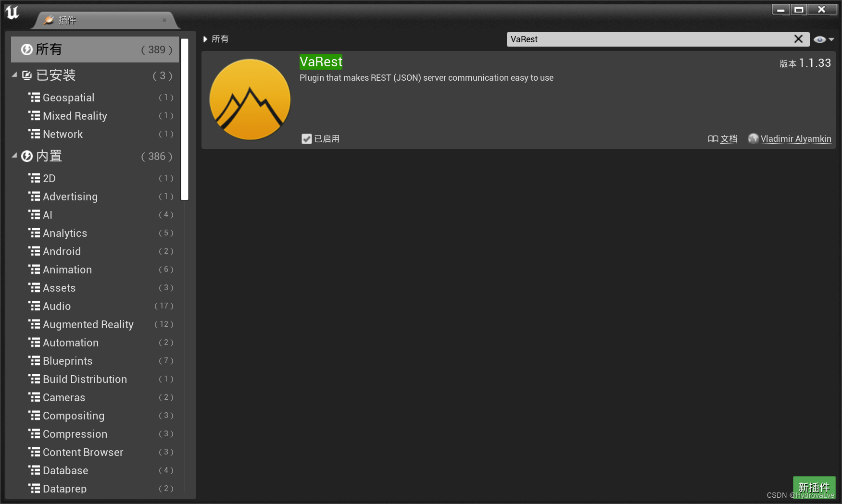Click the 所有 breadcrumb label
Image resolution: width=842 pixels, height=504 pixels.
[x=220, y=39]
